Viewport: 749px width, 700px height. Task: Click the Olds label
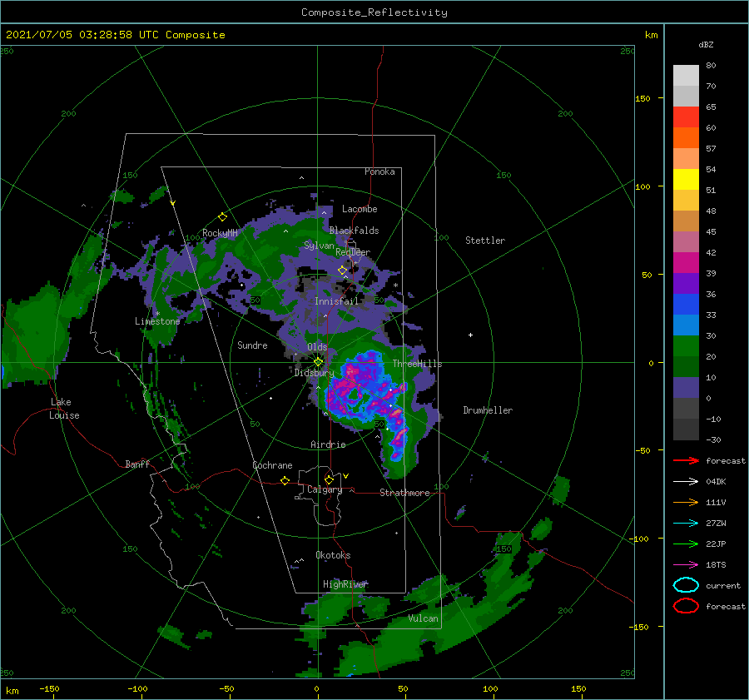tap(317, 347)
